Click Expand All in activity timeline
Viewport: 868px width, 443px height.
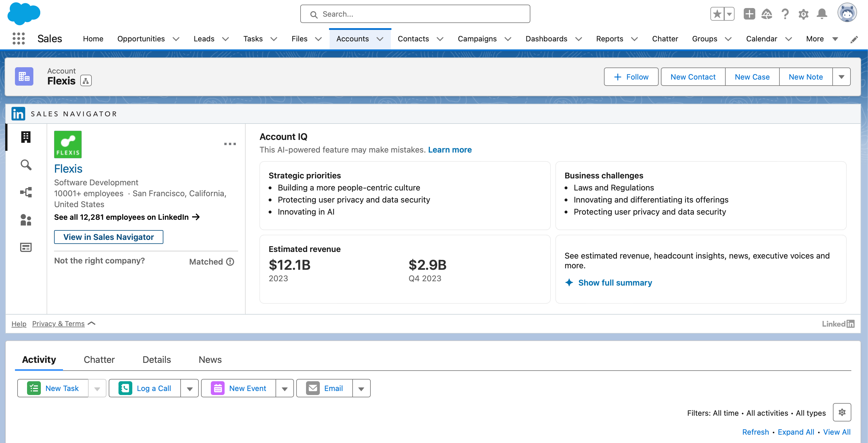(796, 432)
